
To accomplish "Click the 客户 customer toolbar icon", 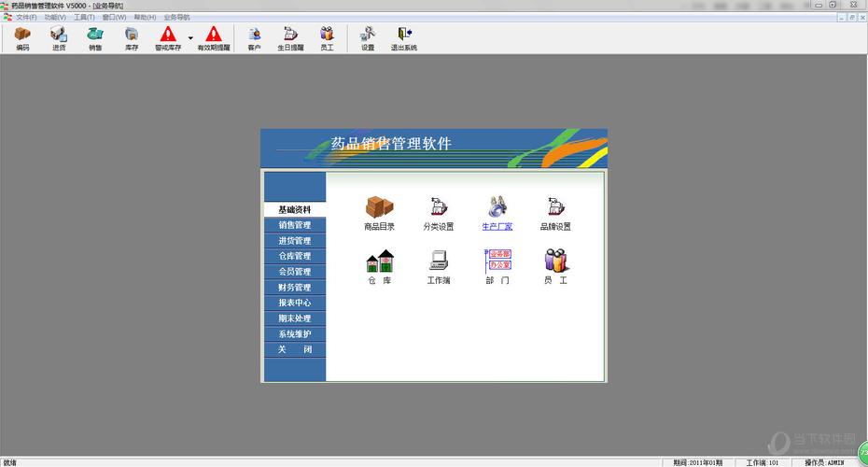I will coord(254,39).
